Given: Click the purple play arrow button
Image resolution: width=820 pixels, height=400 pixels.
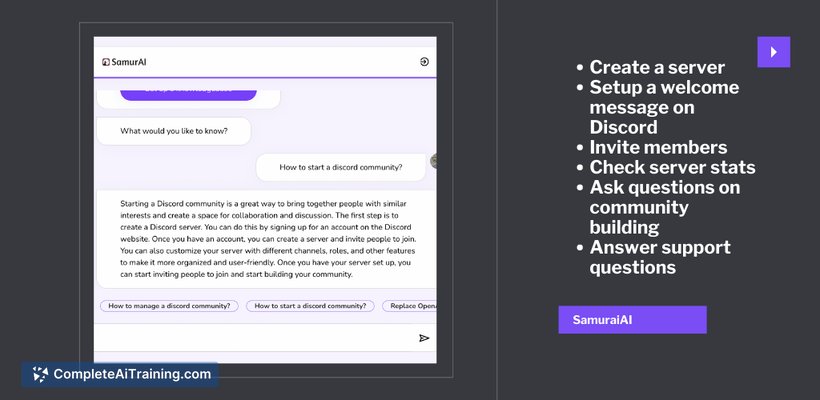Looking at the screenshot, I should [773, 52].
